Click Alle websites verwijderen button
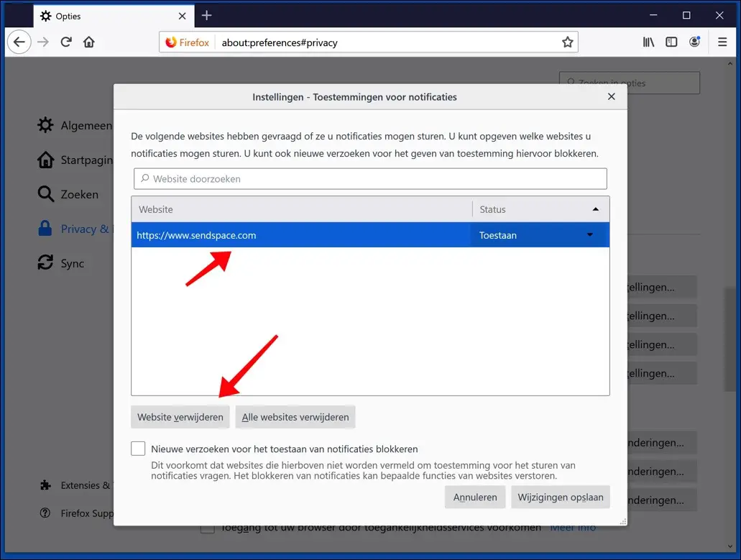 pyautogui.click(x=295, y=417)
